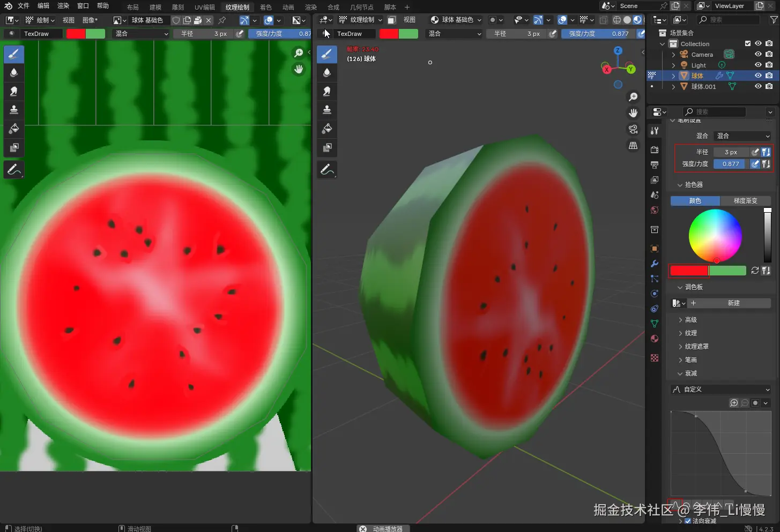The height and width of the screenshot is (532, 780).
Task: Click the swap colors icon beside color swatches
Action: click(755, 271)
